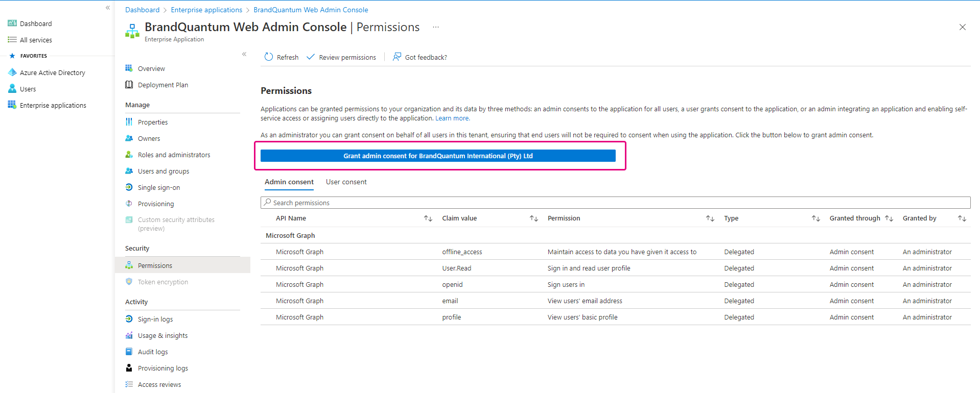Viewport: 980px width, 393px height.
Task: Sort table by API Name column arrows
Action: tap(428, 218)
